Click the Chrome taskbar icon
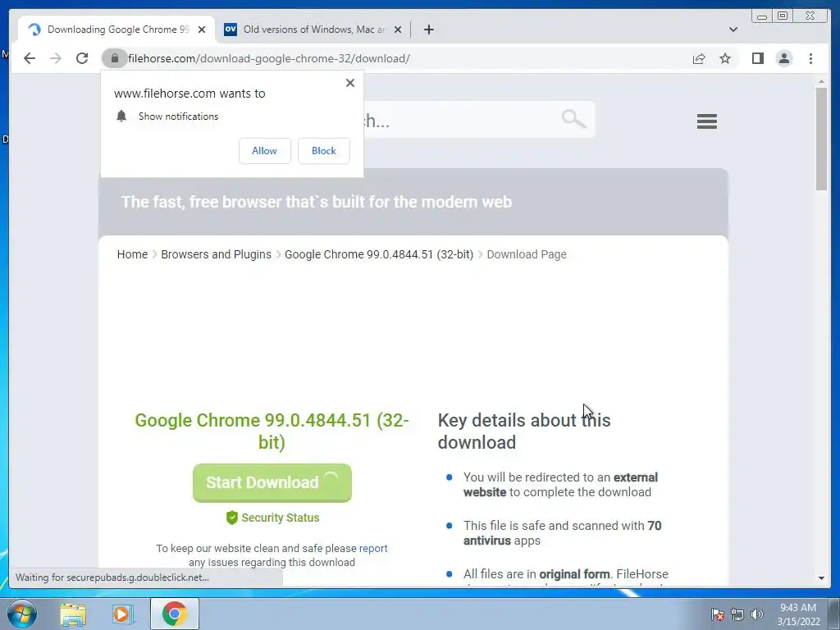840x630 pixels. [x=174, y=614]
